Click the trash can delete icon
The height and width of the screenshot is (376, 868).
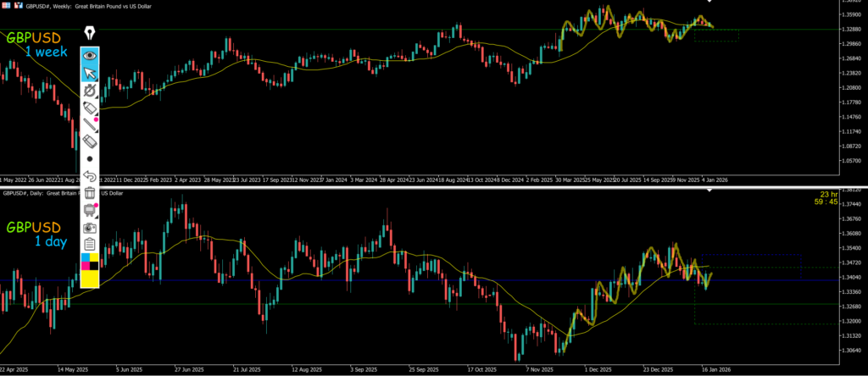90,194
